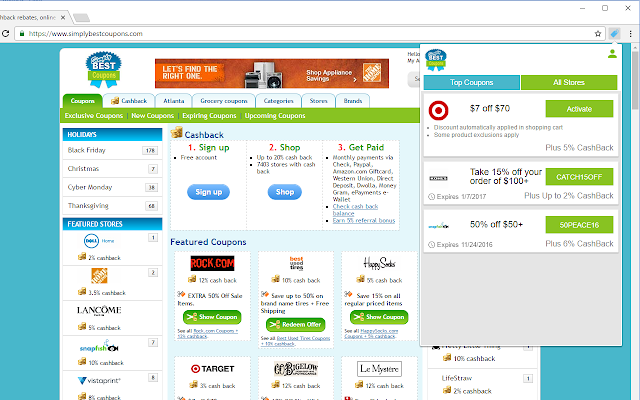
Task: Open the user account icon in popup
Action: [612, 54]
